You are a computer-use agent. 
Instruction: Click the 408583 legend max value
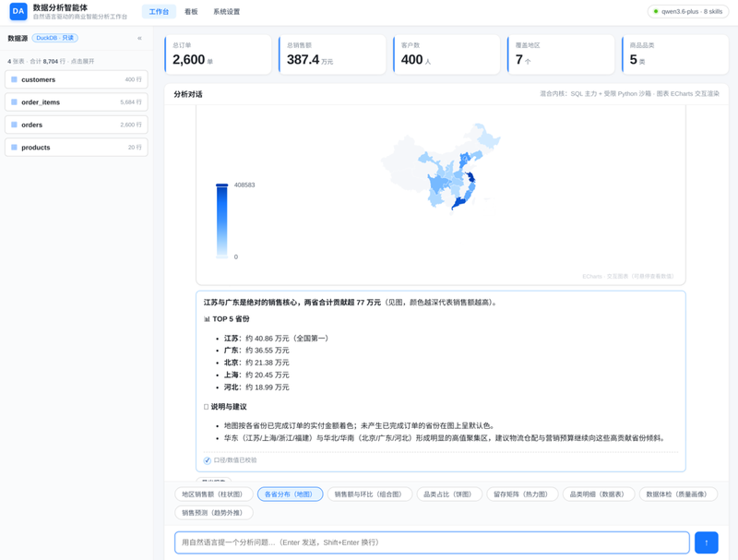(x=244, y=185)
